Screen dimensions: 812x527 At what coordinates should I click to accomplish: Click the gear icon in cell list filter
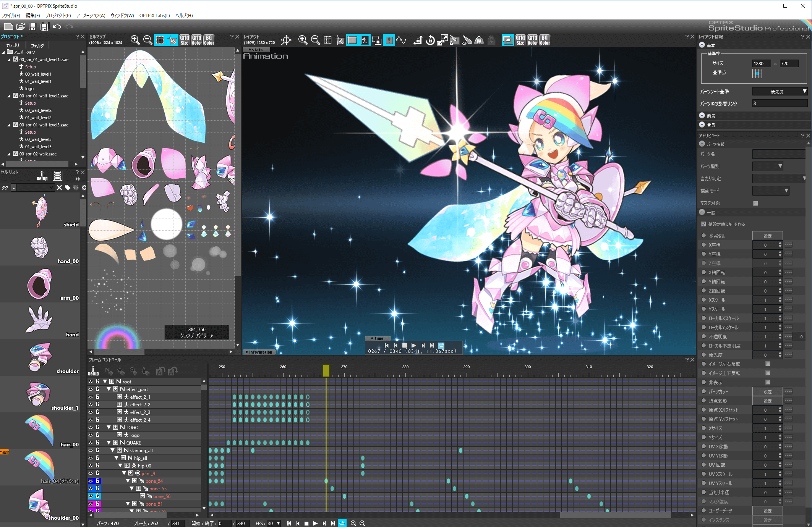pyautogui.click(x=84, y=188)
